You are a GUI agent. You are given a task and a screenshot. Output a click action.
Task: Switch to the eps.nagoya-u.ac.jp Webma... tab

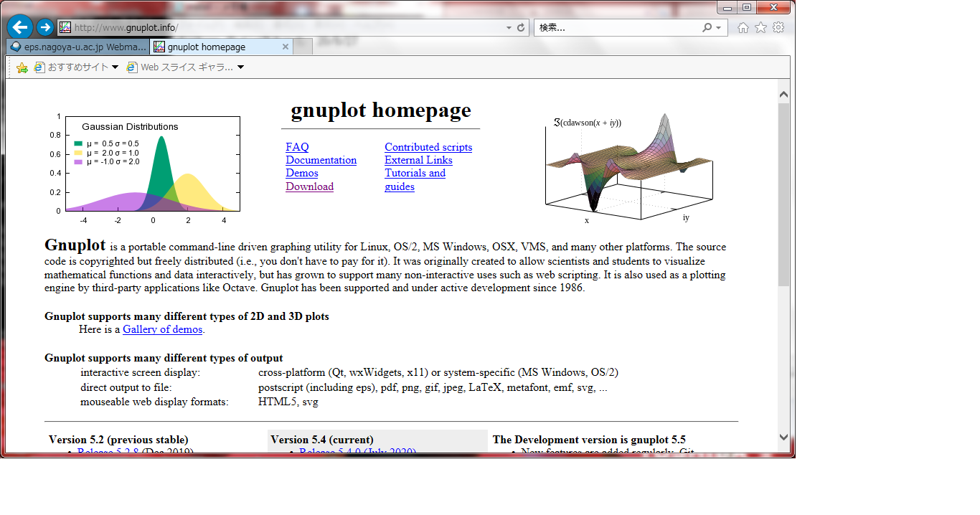(78, 47)
